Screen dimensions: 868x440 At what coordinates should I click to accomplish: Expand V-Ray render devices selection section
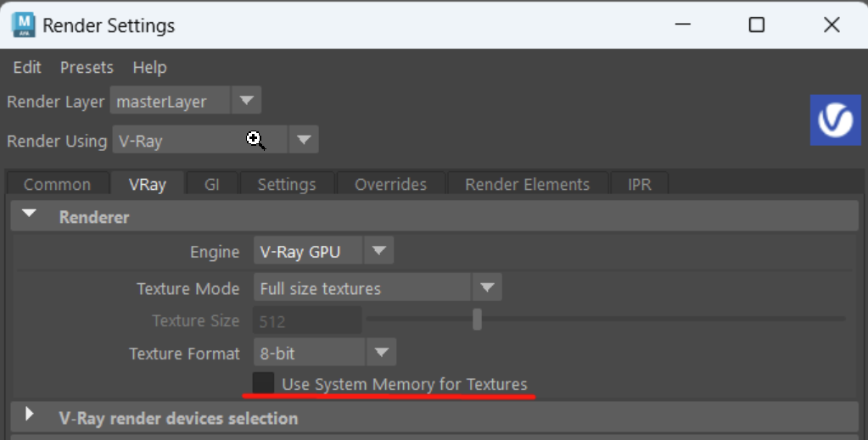30,414
